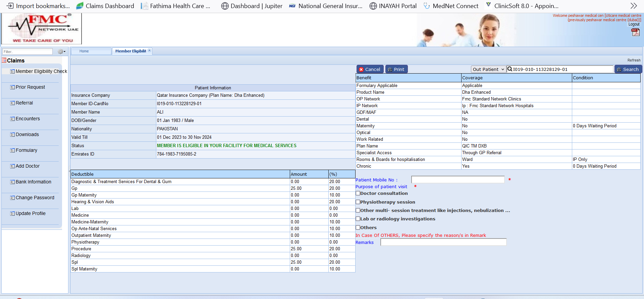The width and height of the screenshot is (644, 299).
Task: Click the magnifier icon in the member ID search box
Action: (x=510, y=69)
